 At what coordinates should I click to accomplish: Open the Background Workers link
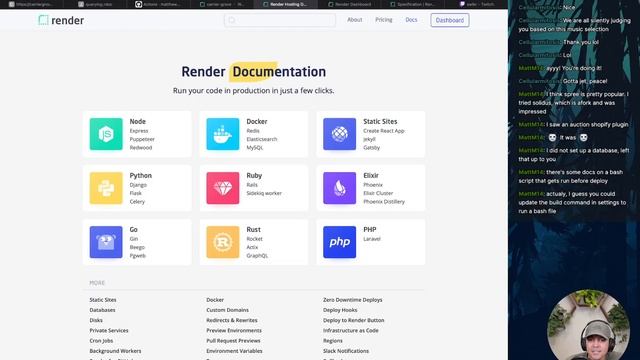tap(115, 351)
